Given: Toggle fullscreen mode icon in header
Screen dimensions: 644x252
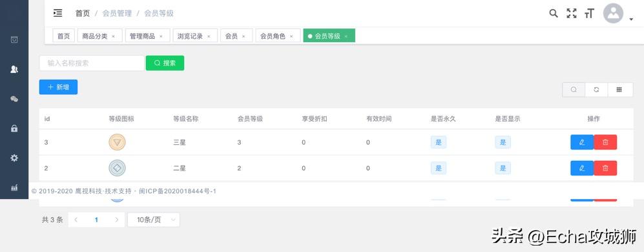Looking at the screenshot, I should [x=571, y=13].
